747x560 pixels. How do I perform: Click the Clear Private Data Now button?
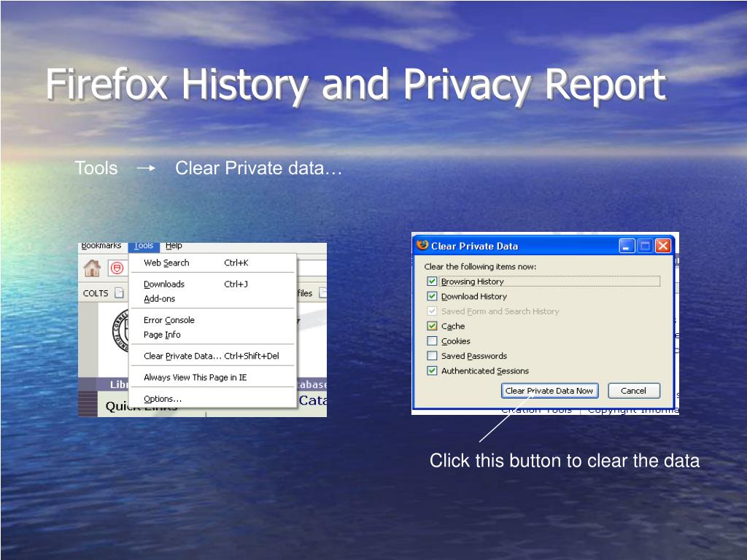549,391
